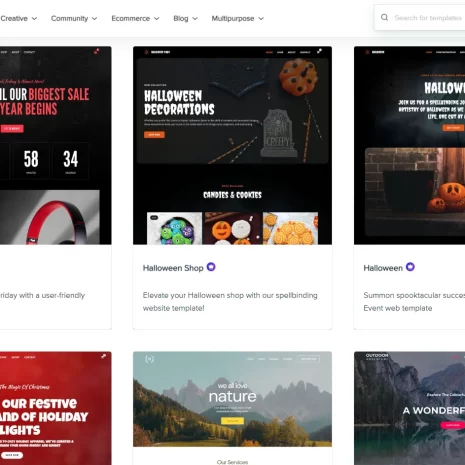The image size is (465, 465).
Task: Click the premium badge next to Halloween Shop
Action: coord(211,267)
